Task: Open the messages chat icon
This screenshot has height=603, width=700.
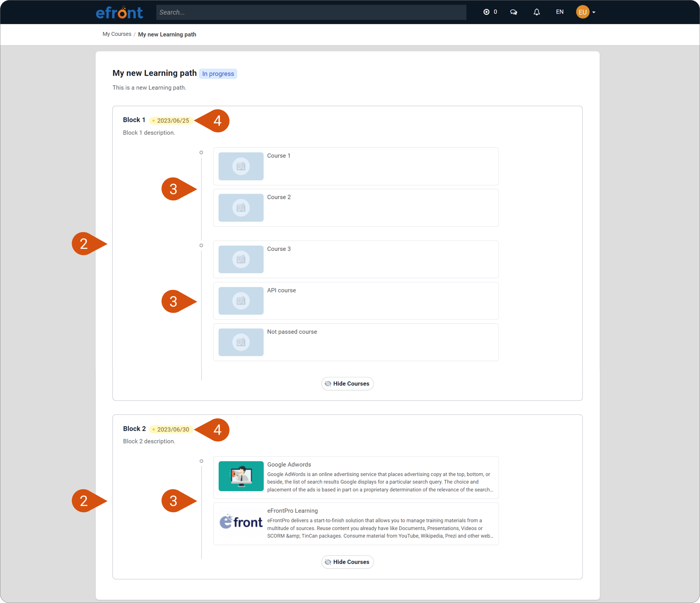Action: 513,12
